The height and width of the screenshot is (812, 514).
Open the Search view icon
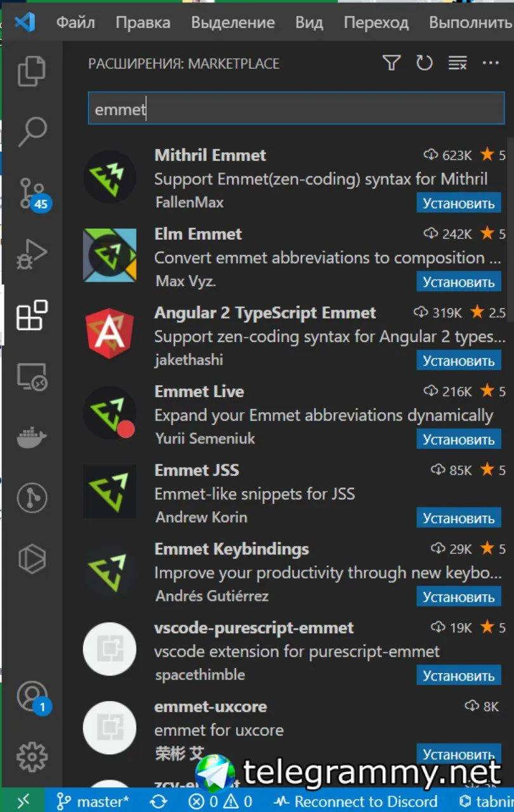coord(32,131)
